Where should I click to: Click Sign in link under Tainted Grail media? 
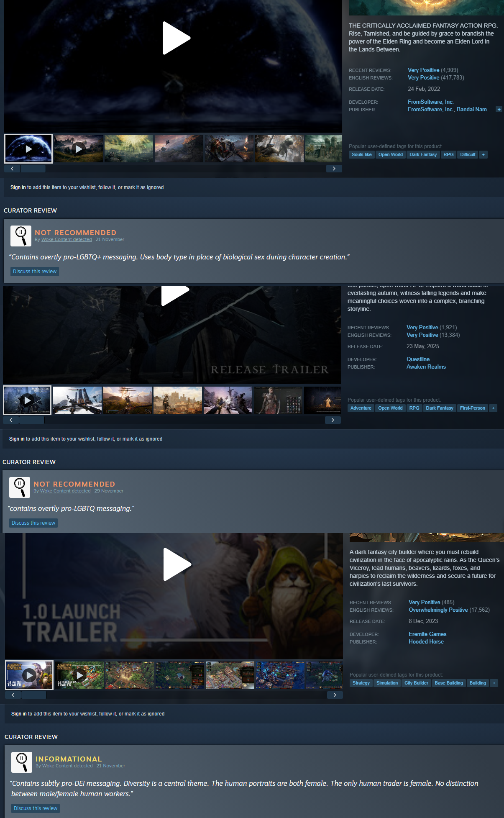click(x=17, y=439)
